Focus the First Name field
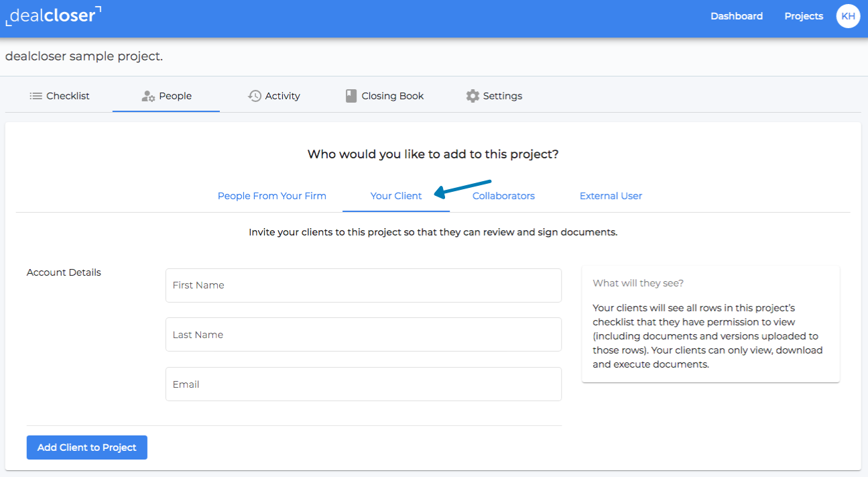The width and height of the screenshot is (868, 477). [x=363, y=285]
